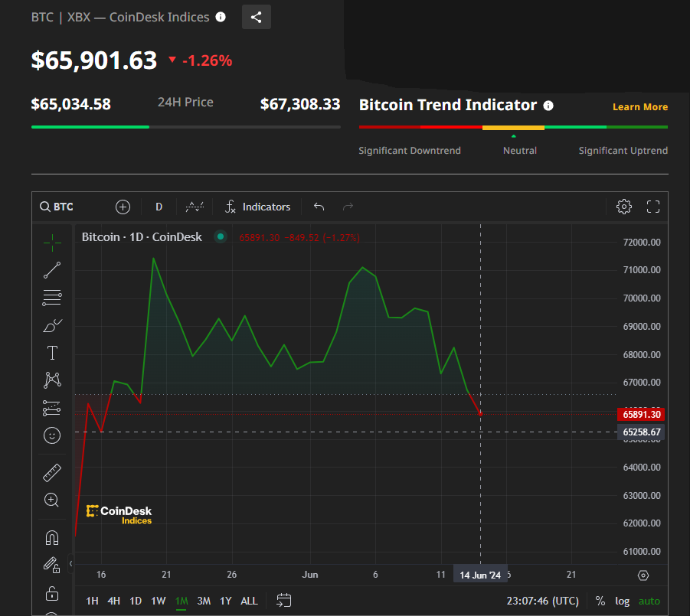The image size is (690, 616).
Task: Toggle percent scale mode
Action: (600, 601)
